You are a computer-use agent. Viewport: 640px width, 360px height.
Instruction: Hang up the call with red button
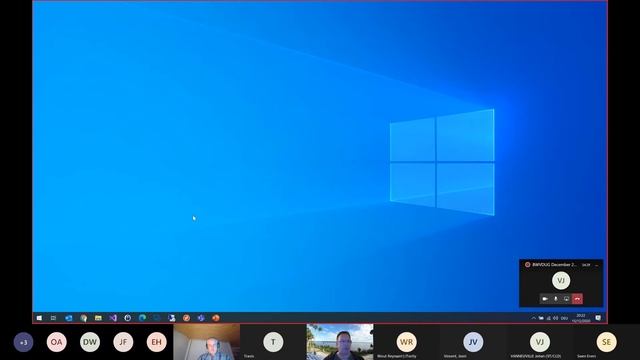pos(577,299)
